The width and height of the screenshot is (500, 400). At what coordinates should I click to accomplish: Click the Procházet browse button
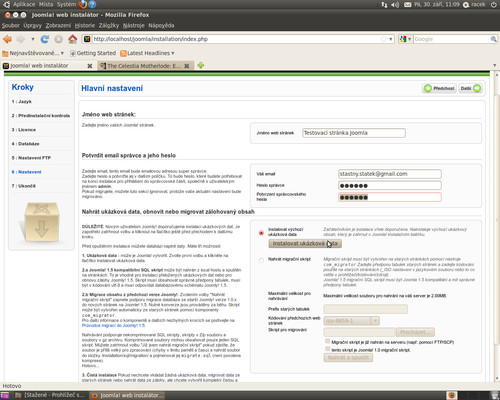click(x=415, y=332)
